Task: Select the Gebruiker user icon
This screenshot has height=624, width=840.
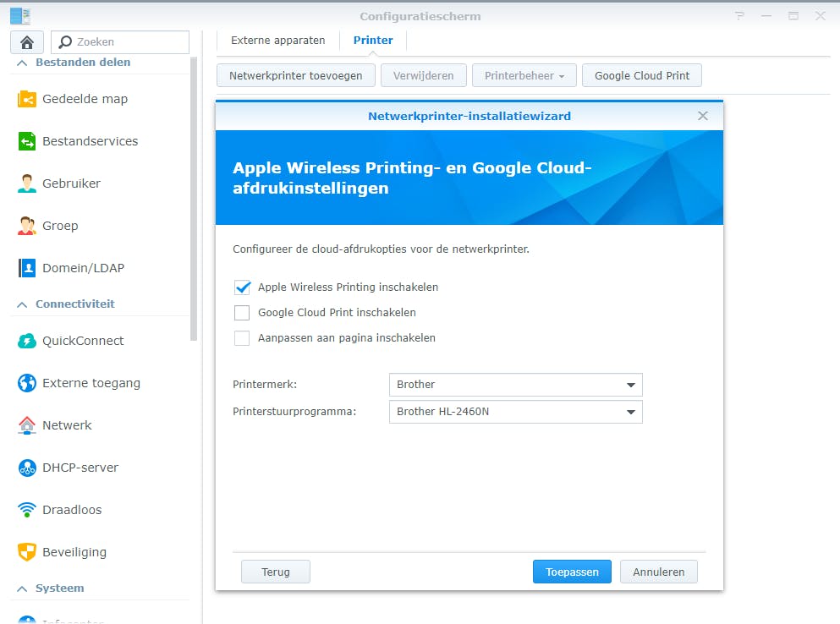Action: tap(27, 183)
